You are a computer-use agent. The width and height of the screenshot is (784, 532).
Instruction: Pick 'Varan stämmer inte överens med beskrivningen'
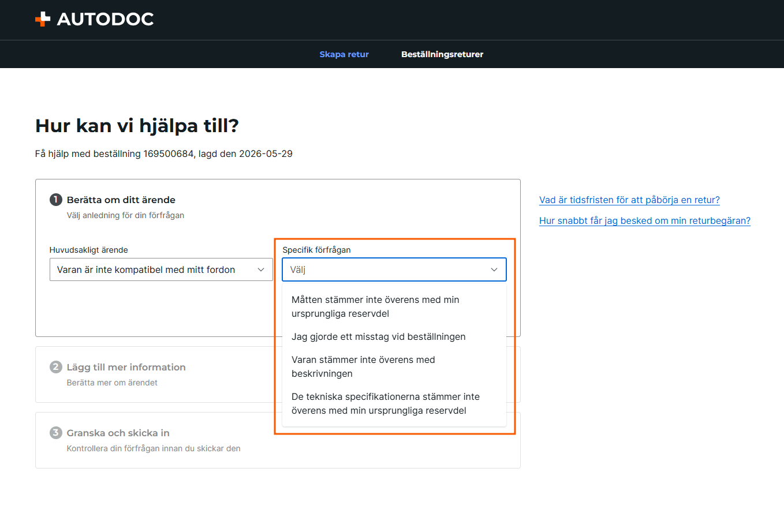[394, 366]
